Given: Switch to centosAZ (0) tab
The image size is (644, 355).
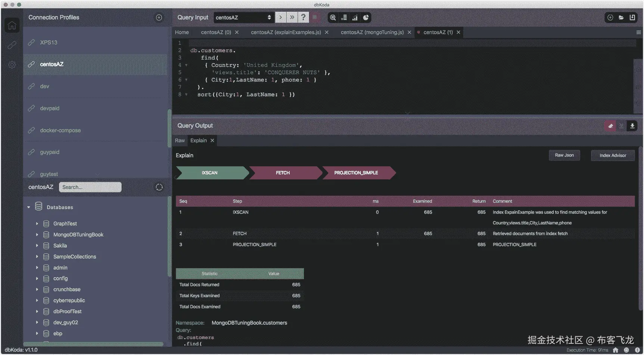Looking at the screenshot, I should pyautogui.click(x=216, y=32).
